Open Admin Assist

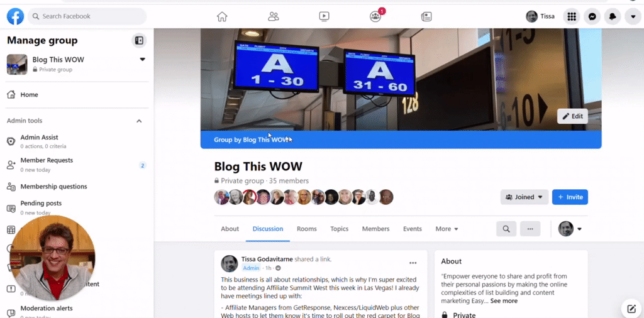tap(77, 141)
